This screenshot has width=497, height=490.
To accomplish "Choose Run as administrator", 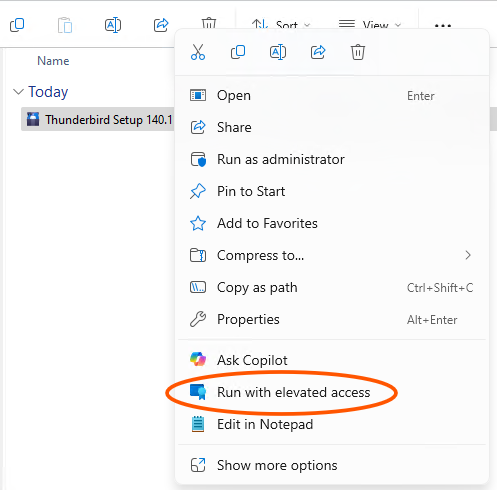I will coord(332,160).
